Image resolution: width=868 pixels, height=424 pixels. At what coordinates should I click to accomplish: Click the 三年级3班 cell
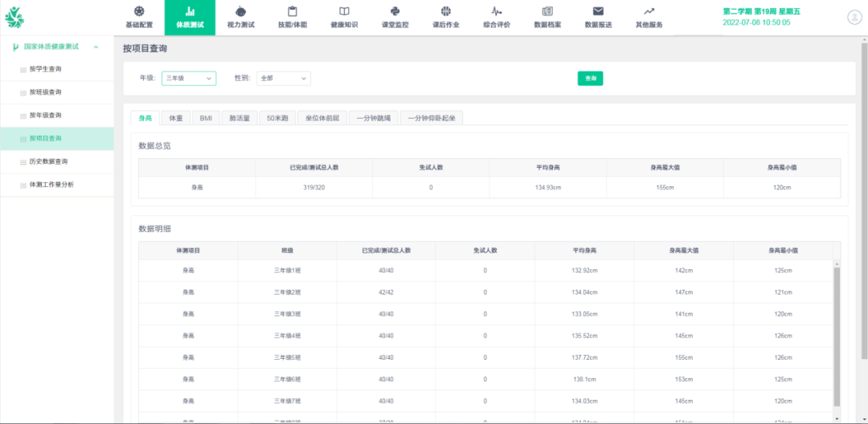(x=287, y=314)
